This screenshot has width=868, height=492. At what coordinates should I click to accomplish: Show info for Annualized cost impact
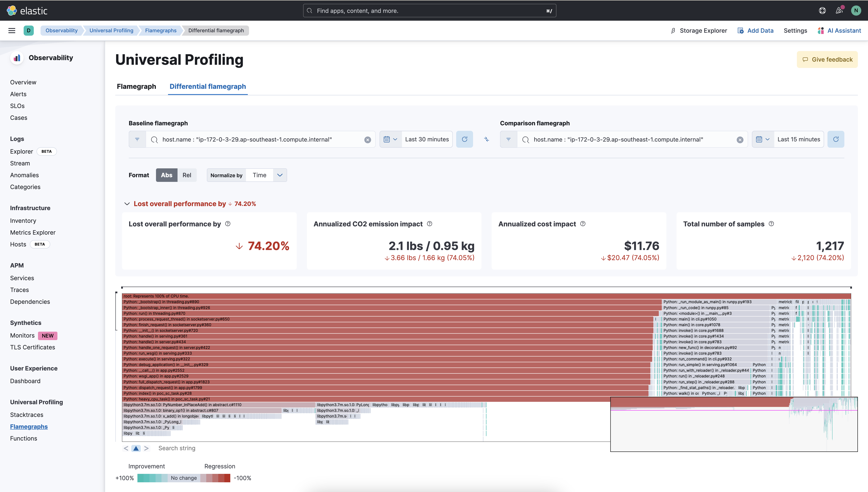[583, 224]
